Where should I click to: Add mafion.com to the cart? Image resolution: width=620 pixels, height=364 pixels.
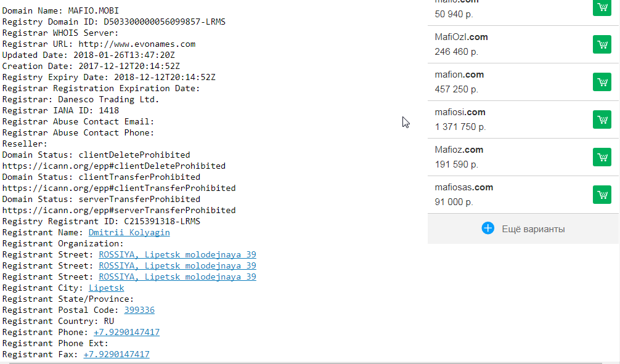point(602,82)
